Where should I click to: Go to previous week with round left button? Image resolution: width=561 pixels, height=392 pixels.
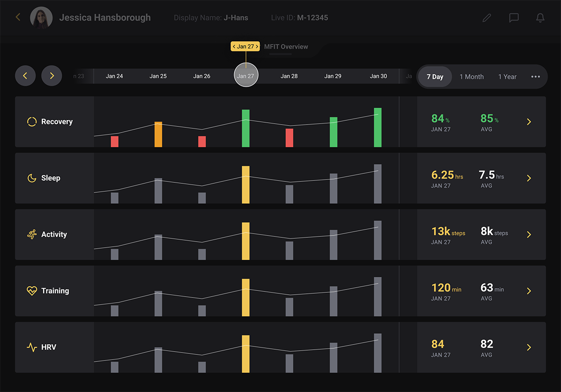[25, 76]
